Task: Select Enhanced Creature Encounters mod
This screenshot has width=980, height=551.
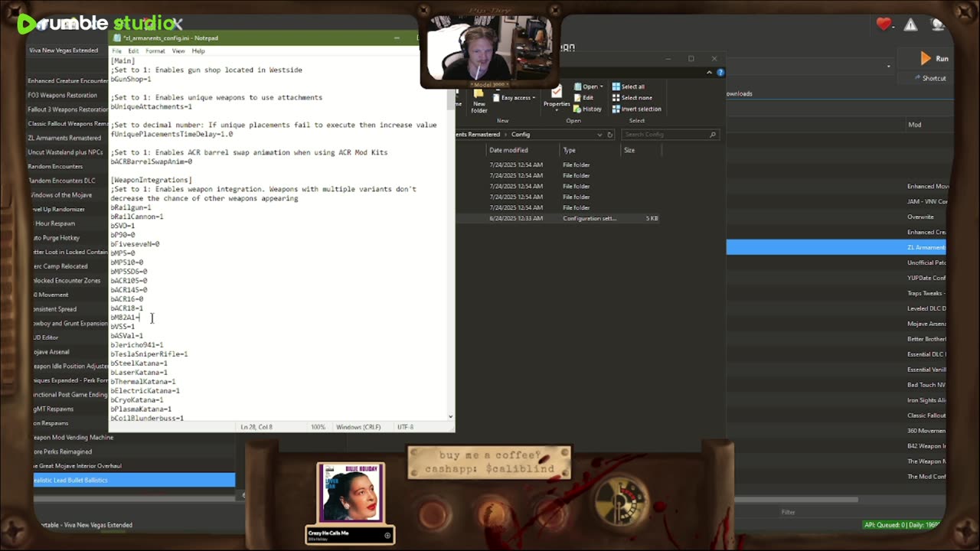Action: click(x=68, y=80)
